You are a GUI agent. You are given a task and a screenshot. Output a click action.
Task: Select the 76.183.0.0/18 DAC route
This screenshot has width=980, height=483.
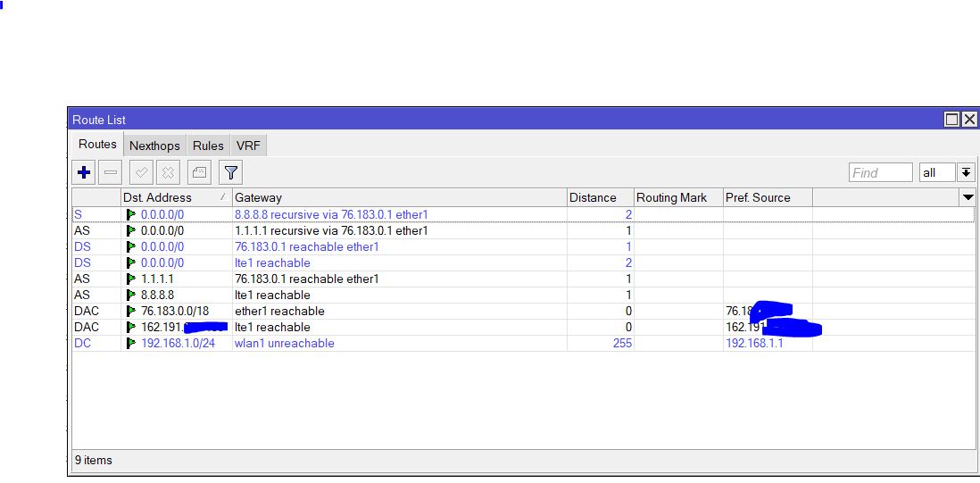523,312
